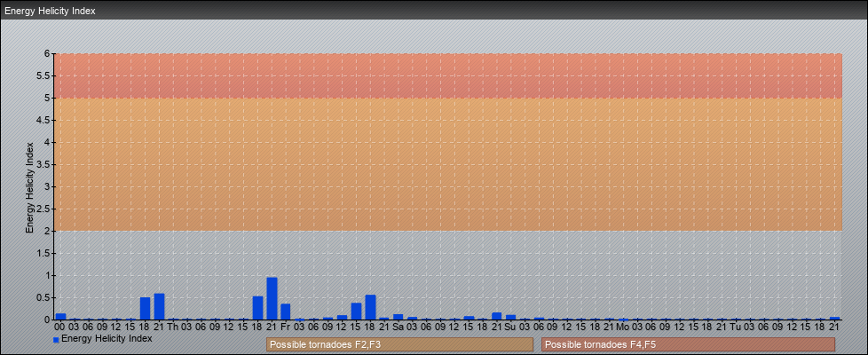
Task: Click the 4.5 value on the y-axis
Action: [44, 120]
